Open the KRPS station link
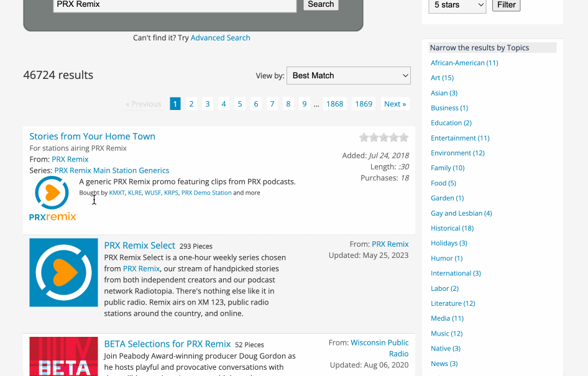588x376 pixels. [172, 193]
